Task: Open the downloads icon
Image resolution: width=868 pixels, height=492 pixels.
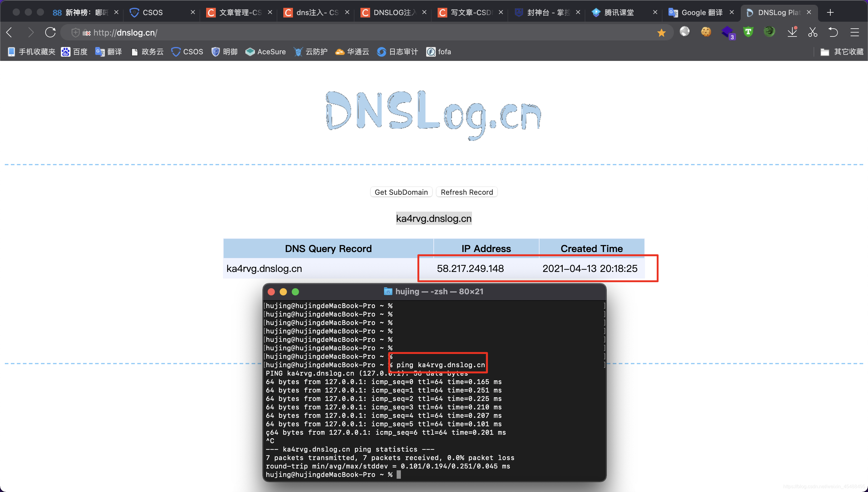Action: click(x=792, y=32)
